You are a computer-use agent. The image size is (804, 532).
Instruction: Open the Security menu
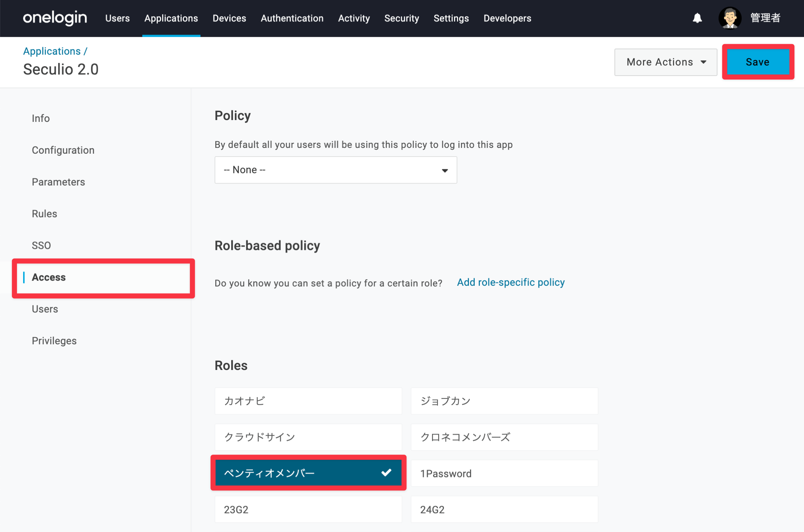point(402,18)
